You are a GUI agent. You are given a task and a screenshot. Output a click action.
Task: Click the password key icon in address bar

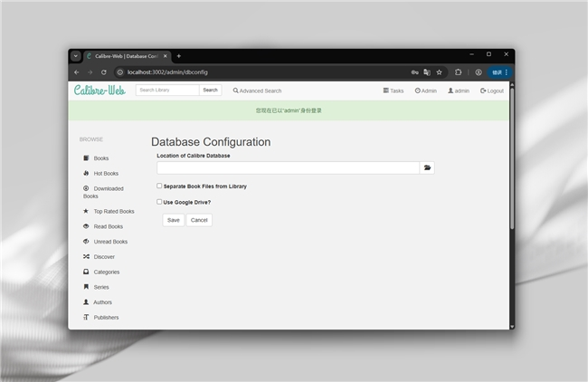tap(414, 72)
